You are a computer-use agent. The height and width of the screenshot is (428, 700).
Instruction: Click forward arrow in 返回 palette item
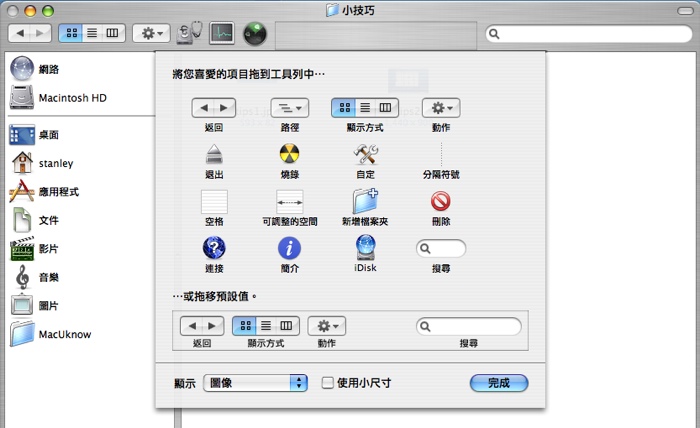click(225, 108)
